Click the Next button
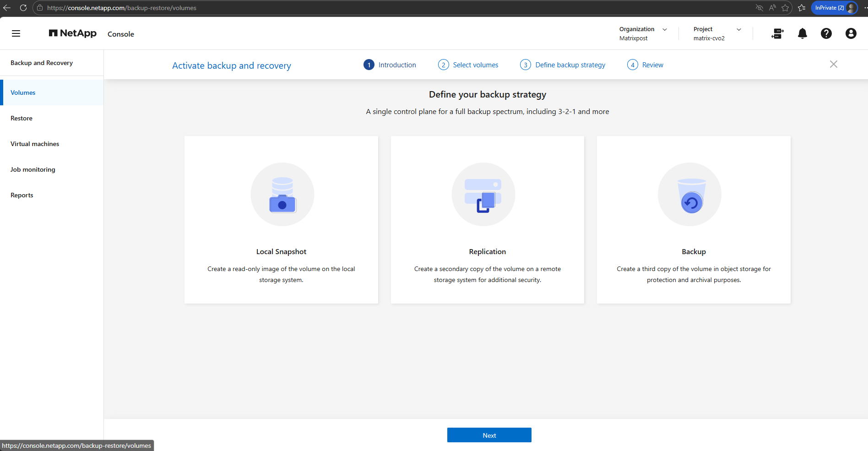Screen dimensions: 868x451 pyautogui.click(x=489, y=435)
